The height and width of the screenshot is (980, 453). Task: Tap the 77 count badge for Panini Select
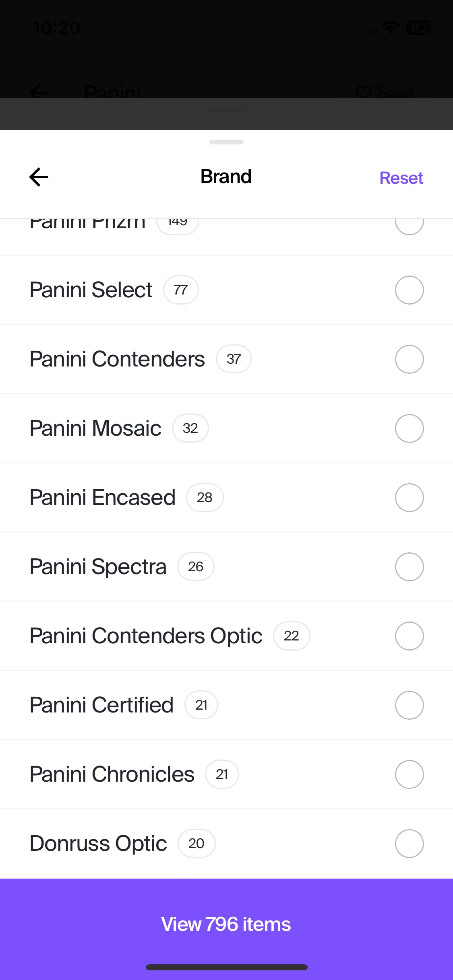[x=181, y=290]
